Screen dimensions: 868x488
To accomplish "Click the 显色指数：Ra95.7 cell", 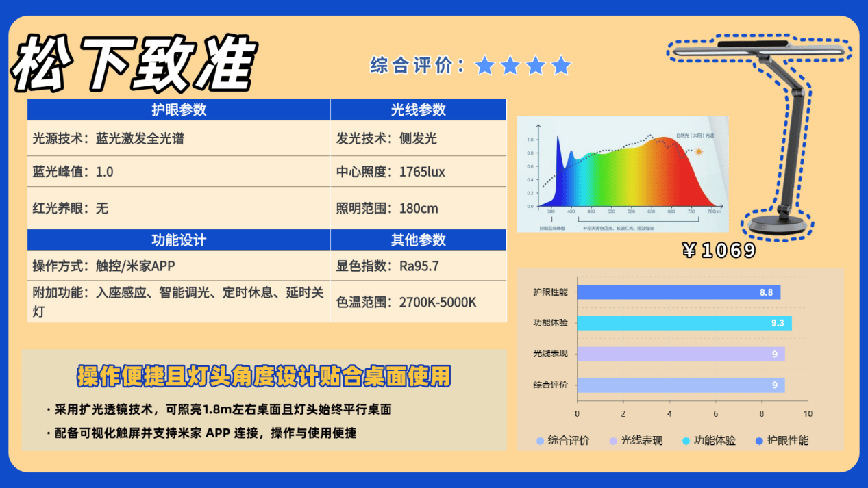I will [x=418, y=266].
